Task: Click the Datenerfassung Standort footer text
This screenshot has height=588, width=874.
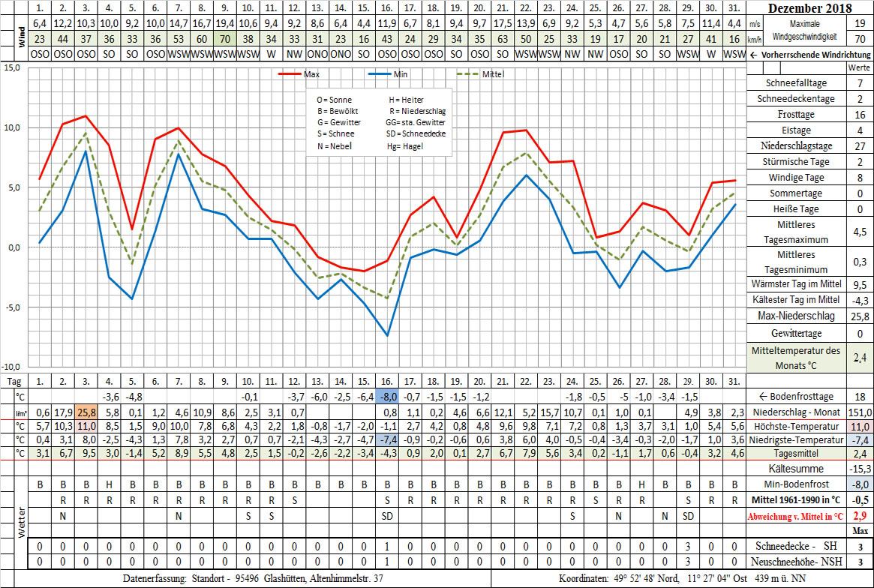Action: click(x=255, y=578)
